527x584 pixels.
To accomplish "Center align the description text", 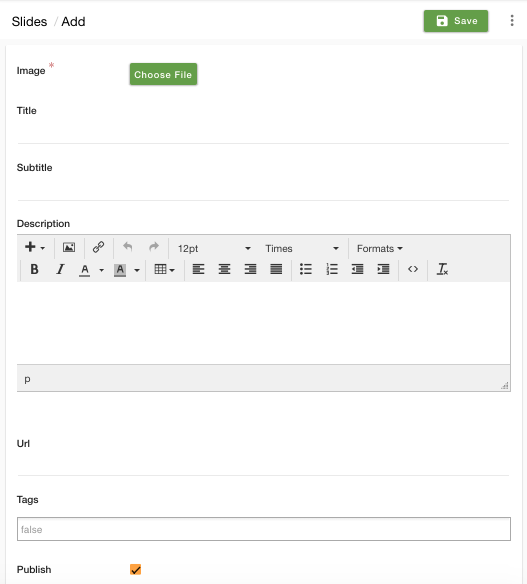I will [x=224, y=269].
